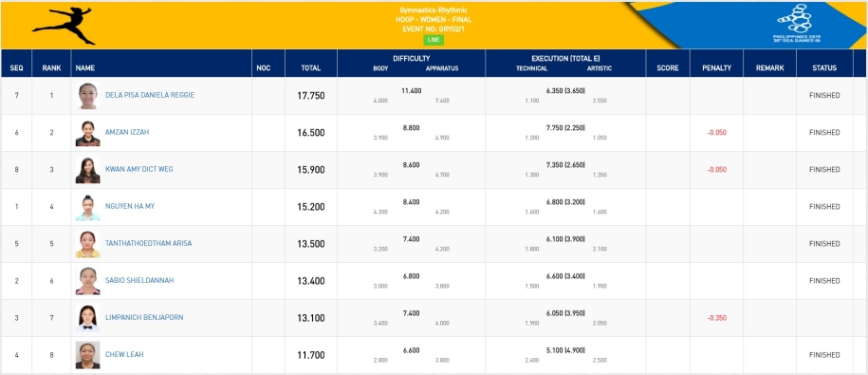The height and width of the screenshot is (375, 868).
Task: Click the NOC column header
Action: 264,68
